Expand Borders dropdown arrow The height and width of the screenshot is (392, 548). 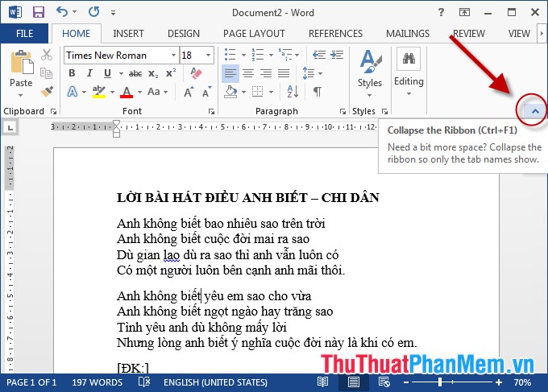click(272, 92)
